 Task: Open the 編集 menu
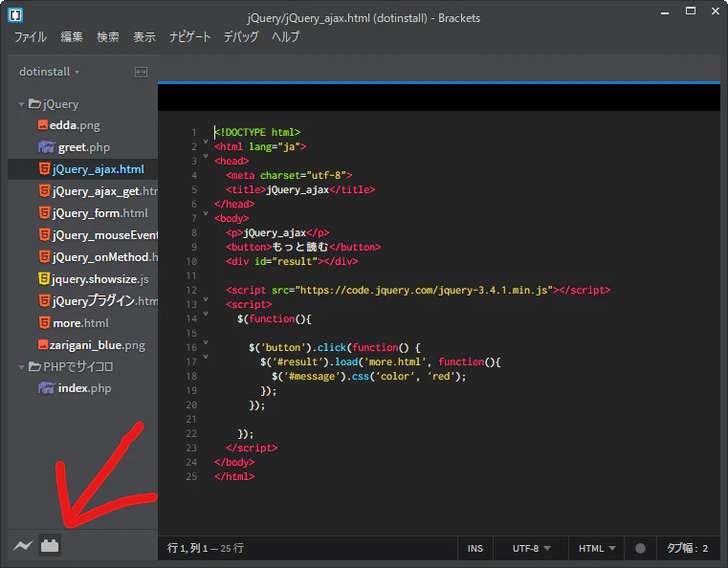[72, 37]
